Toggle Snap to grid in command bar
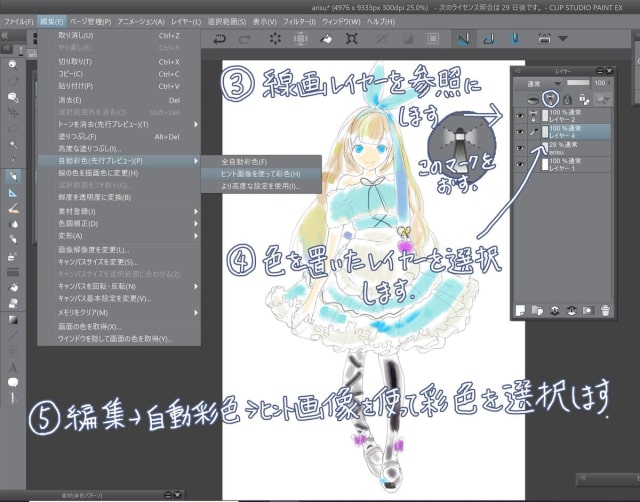640x502 pixels. coord(515,39)
